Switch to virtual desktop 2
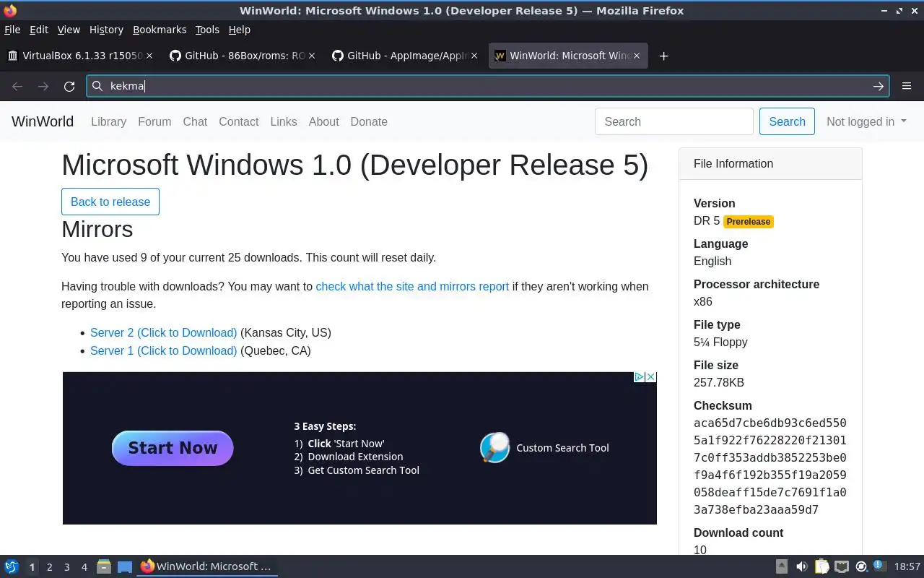Screen dimensions: 924x578 pos(49,567)
